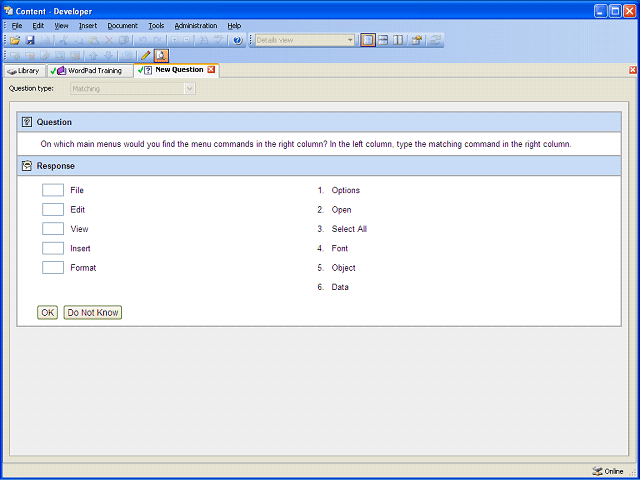The height and width of the screenshot is (480, 640).
Task: Click the Open item in right column
Action: (341, 210)
